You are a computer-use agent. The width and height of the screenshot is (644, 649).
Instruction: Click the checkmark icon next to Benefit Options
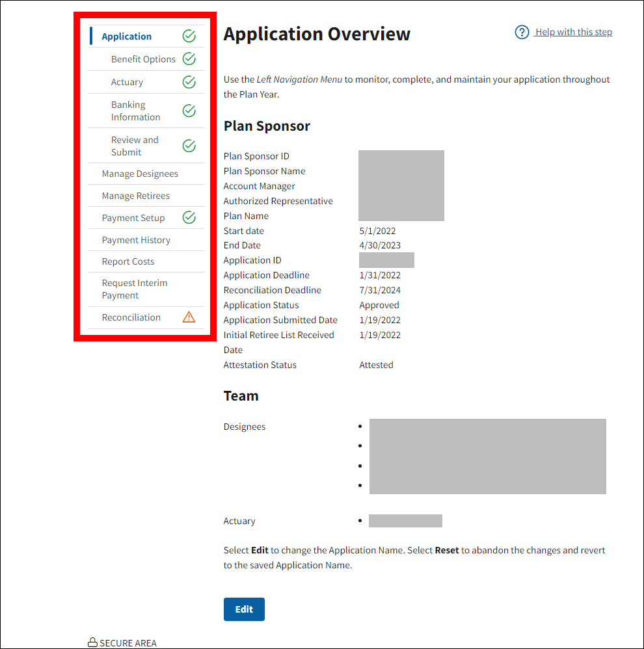[x=189, y=59]
